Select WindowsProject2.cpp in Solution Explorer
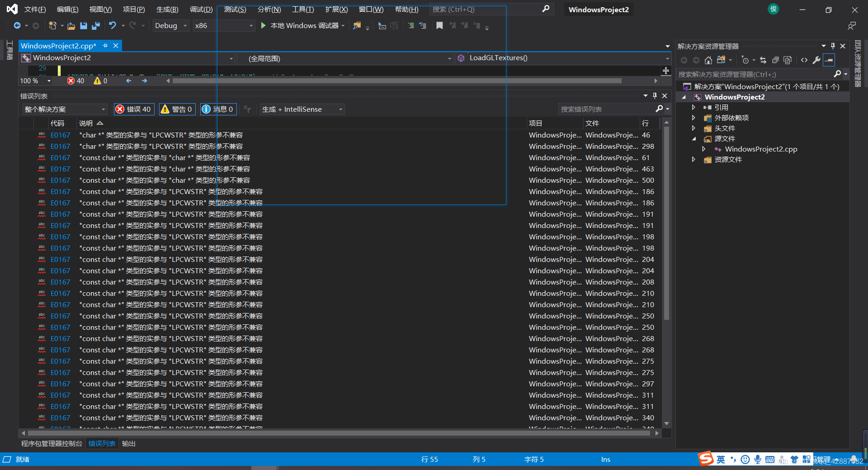 pos(761,149)
